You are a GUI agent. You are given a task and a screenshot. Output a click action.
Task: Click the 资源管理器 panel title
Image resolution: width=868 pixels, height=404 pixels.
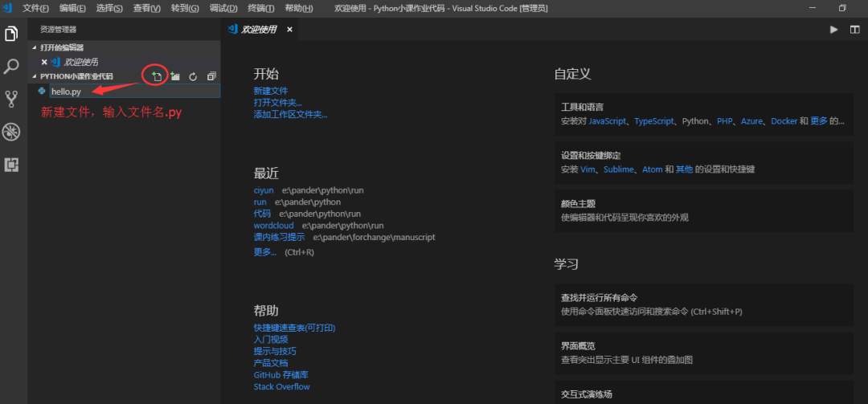(58, 30)
